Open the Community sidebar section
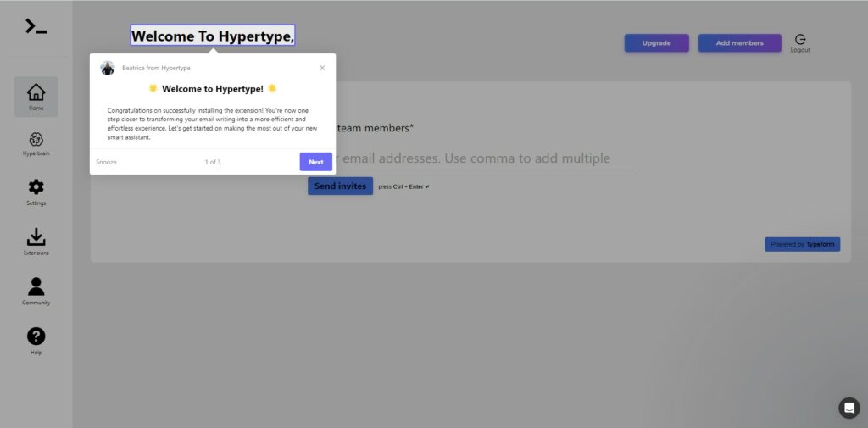868x428 pixels. pos(36,292)
